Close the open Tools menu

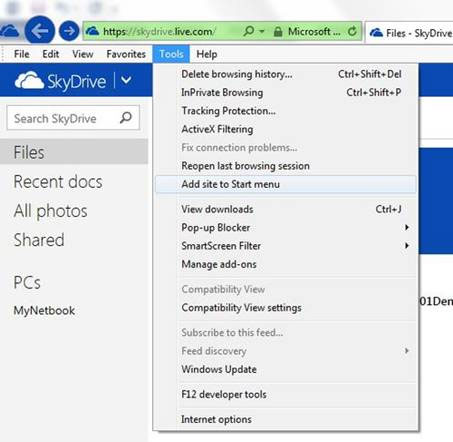[171, 54]
